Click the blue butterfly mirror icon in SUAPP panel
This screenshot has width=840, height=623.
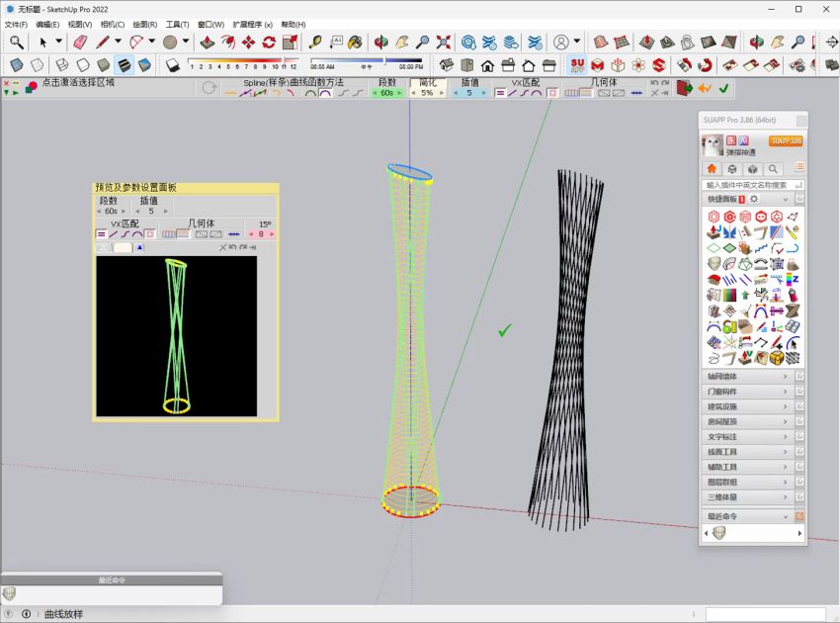click(x=729, y=232)
